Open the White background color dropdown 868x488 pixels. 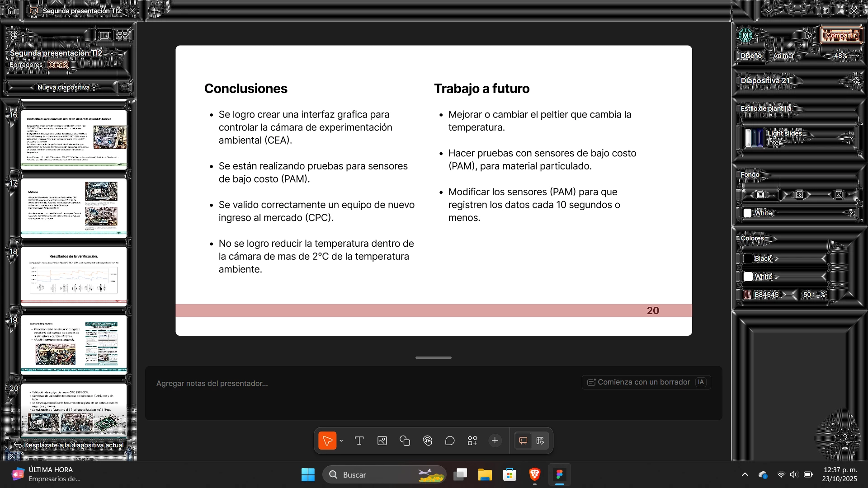coord(799,213)
